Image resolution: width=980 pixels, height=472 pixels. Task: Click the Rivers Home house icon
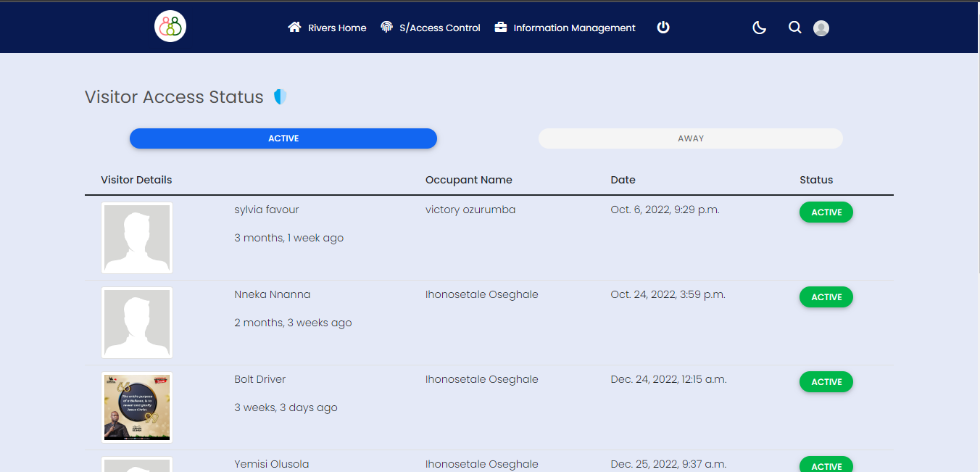coord(294,28)
